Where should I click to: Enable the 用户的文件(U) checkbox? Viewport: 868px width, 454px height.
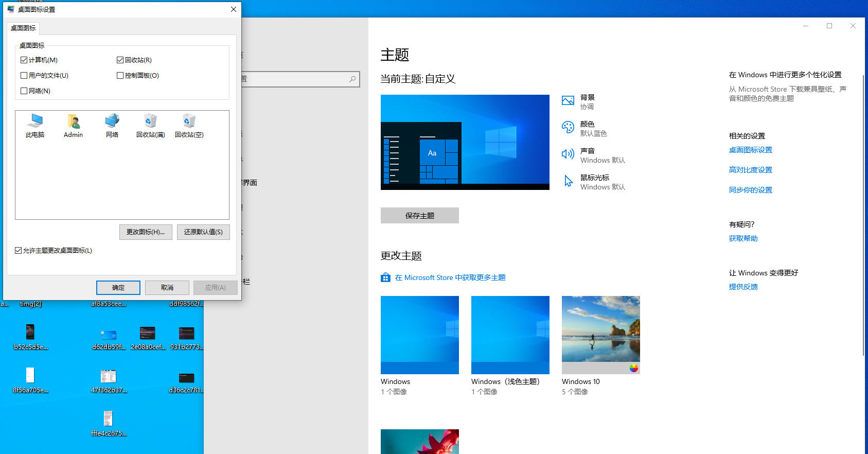coord(24,76)
